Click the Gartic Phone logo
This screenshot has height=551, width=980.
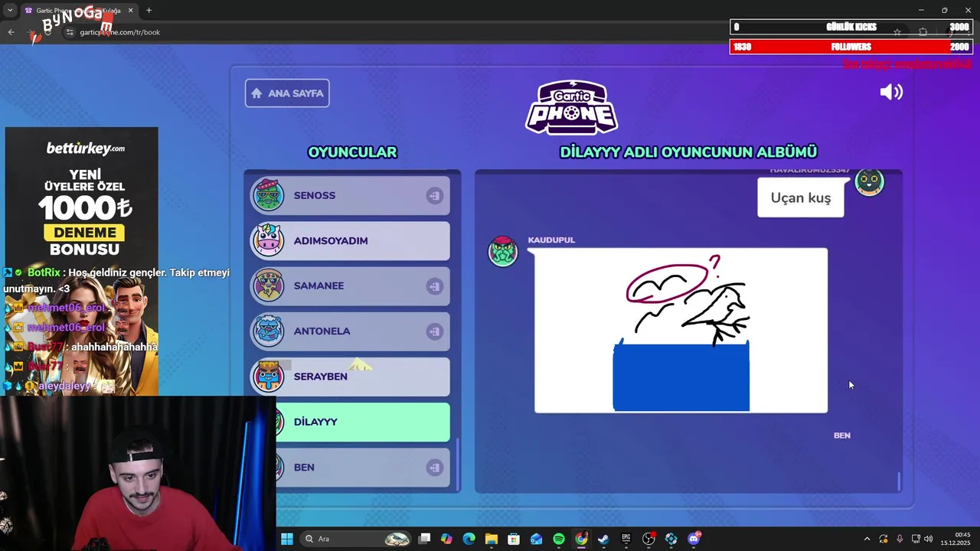coord(572,107)
